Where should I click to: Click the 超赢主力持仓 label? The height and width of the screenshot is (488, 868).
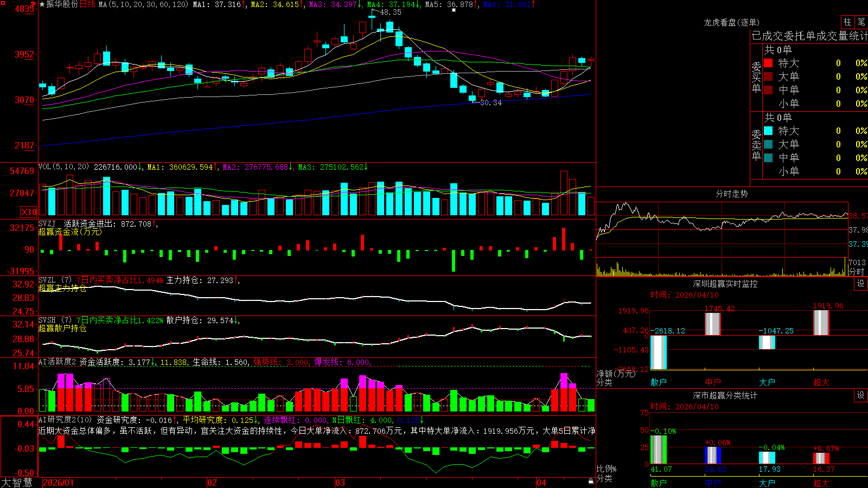(x=62, y=288)
